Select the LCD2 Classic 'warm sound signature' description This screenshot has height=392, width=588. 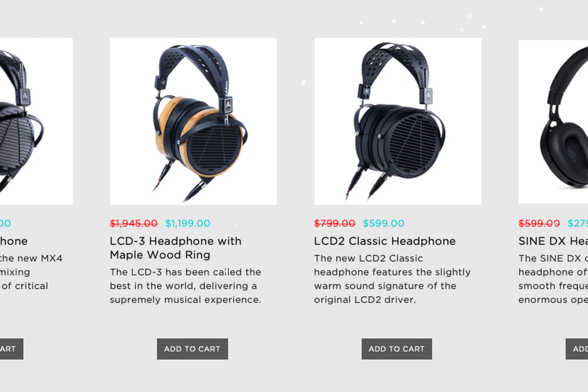[392, 279]
